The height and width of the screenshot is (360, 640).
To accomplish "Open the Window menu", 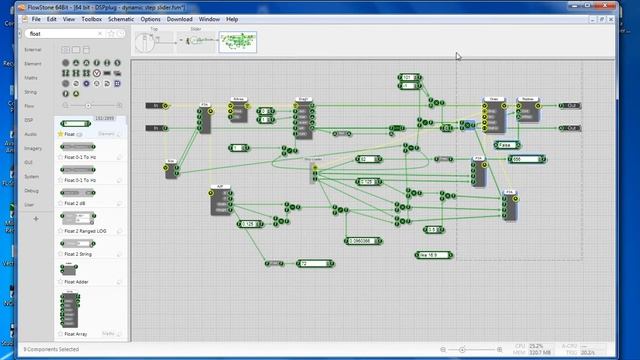I will [209, 19].
